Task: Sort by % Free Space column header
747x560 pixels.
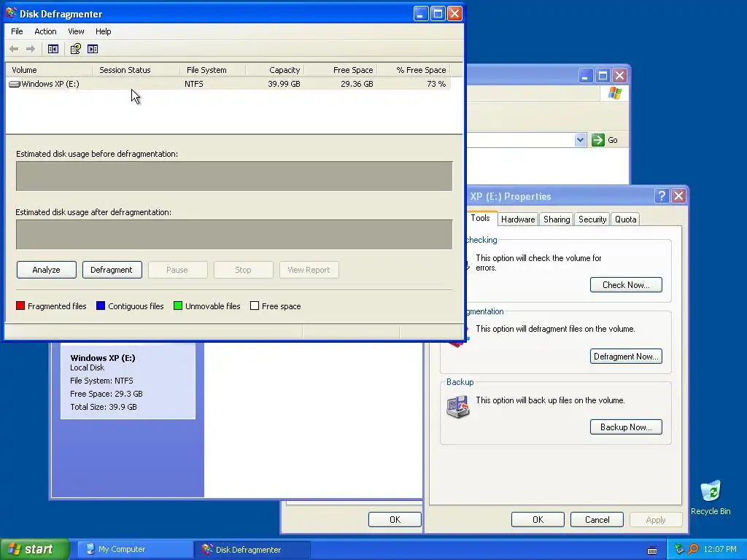Action: 414,70
